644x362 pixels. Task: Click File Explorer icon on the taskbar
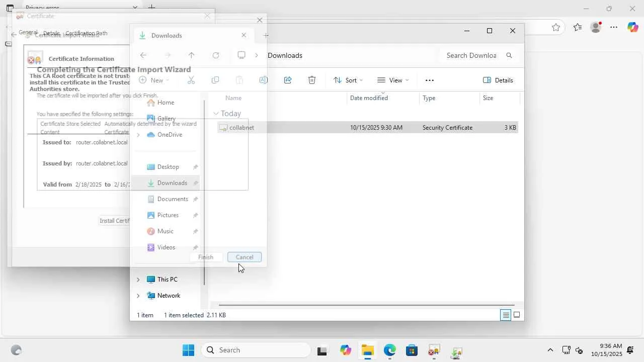pos(367,350)
